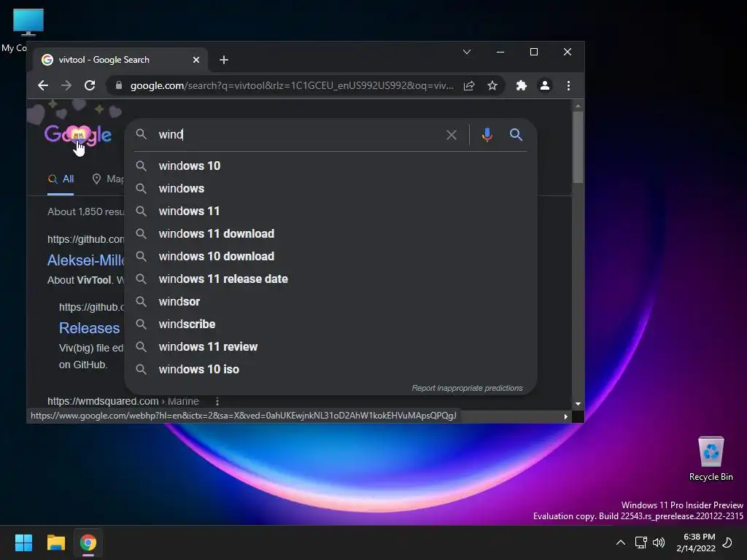This screenshot has height=560, width=747.
Task: Click the magnifier icon in the search box
Action: click(141, 134)
